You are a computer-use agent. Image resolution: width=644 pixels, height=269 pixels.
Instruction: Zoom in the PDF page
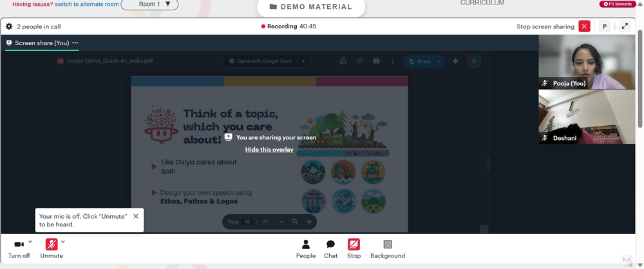(x=309, y=222)
